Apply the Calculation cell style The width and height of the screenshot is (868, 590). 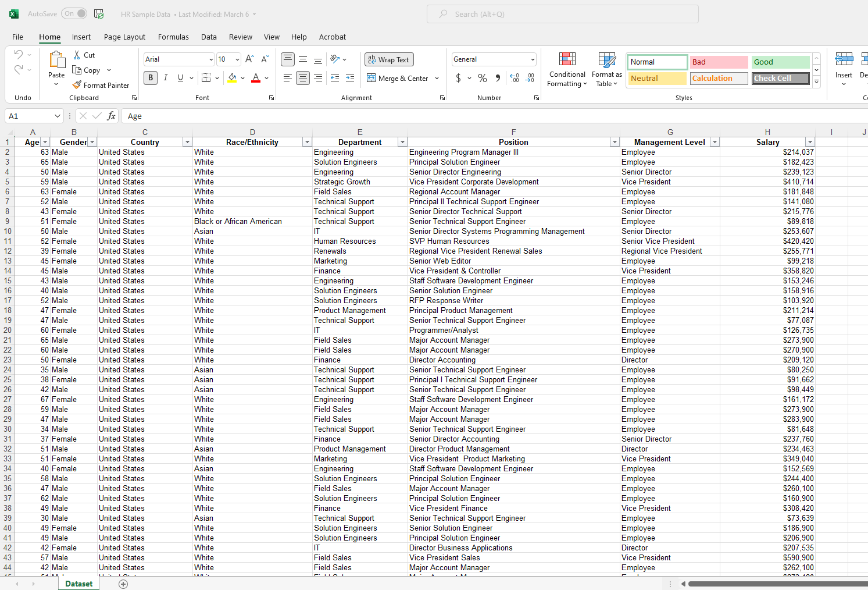(x=719, y=78)
